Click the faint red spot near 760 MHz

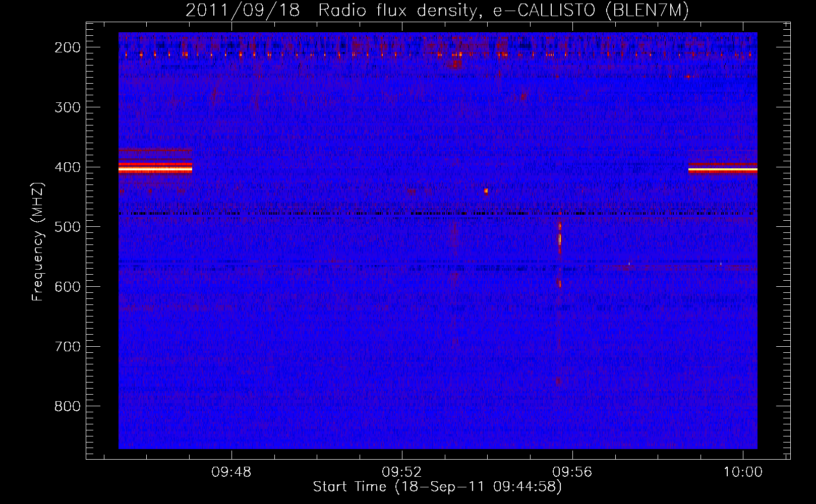pyautogui.click(x=558, y=382)
